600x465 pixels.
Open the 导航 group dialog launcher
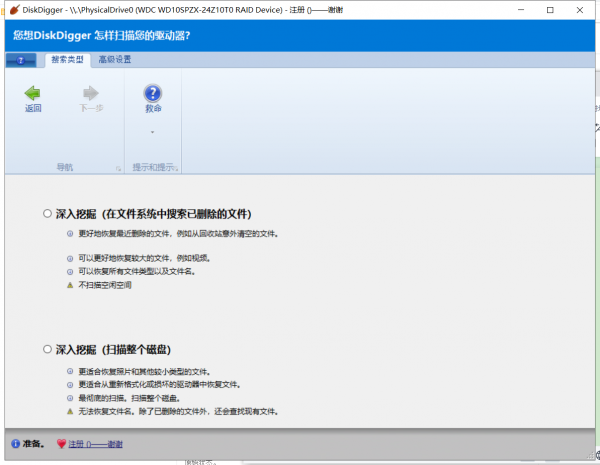point(118,168)
